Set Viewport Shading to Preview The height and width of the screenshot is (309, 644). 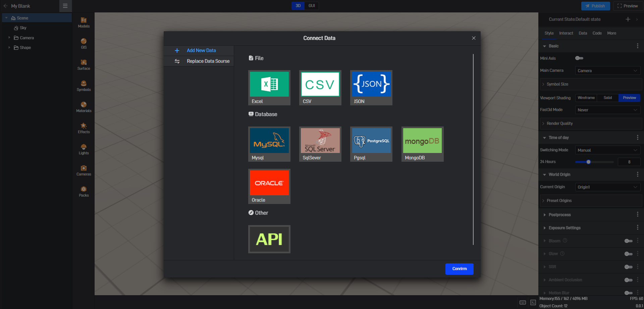(x=629, y=98)
